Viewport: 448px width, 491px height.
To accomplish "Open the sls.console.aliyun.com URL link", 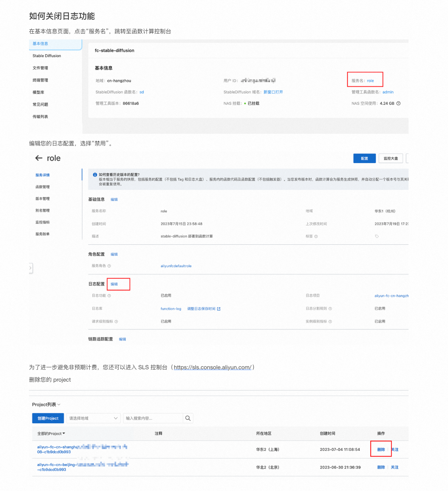I will click(x=212, y=367).
